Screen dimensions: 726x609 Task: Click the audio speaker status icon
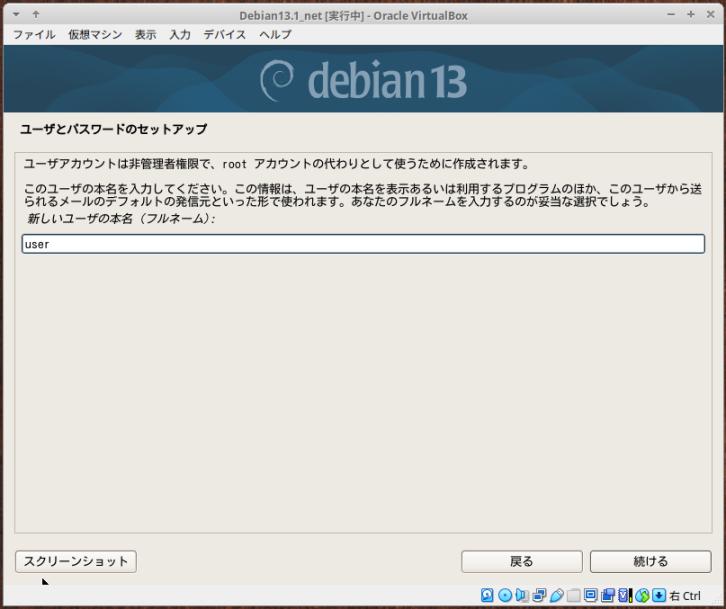tap(522, 595)
